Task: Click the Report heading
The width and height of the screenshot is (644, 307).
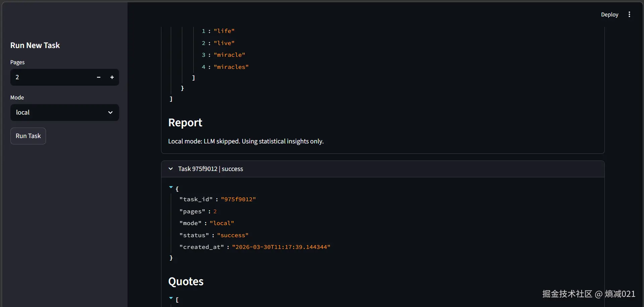Action: pos(185,123)
